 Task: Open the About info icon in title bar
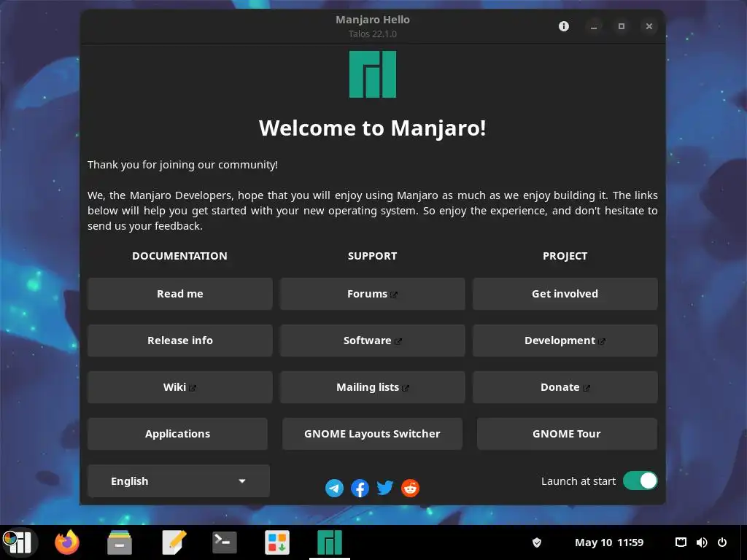pyautogui.click(x=564, y=26)
